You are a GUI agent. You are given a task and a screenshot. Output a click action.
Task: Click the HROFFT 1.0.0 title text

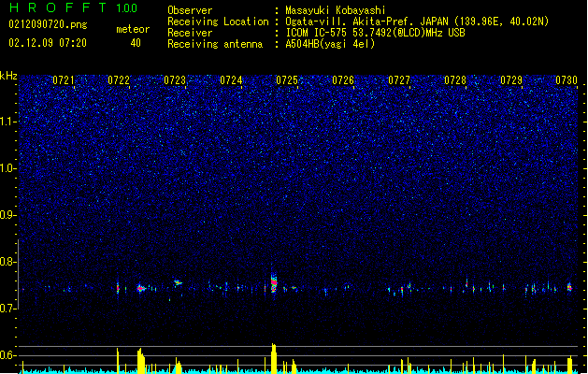[74, 7]
